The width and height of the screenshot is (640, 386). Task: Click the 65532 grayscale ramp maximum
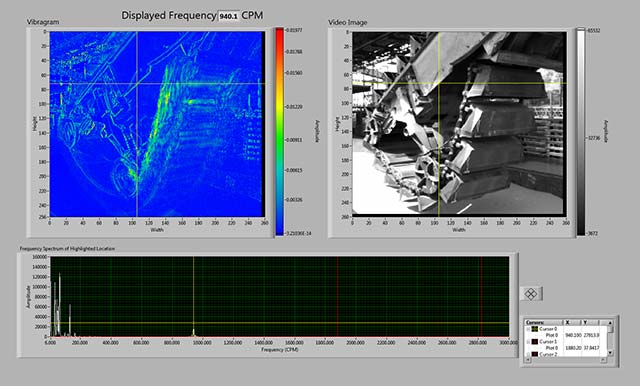click(593, 31)
